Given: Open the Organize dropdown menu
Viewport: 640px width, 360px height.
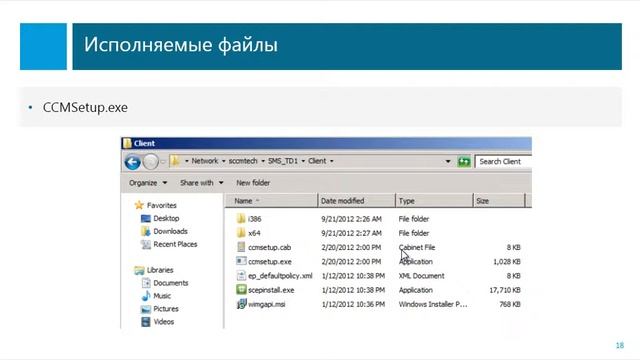Looking at the screenshot, I should [x=148, y=183].
